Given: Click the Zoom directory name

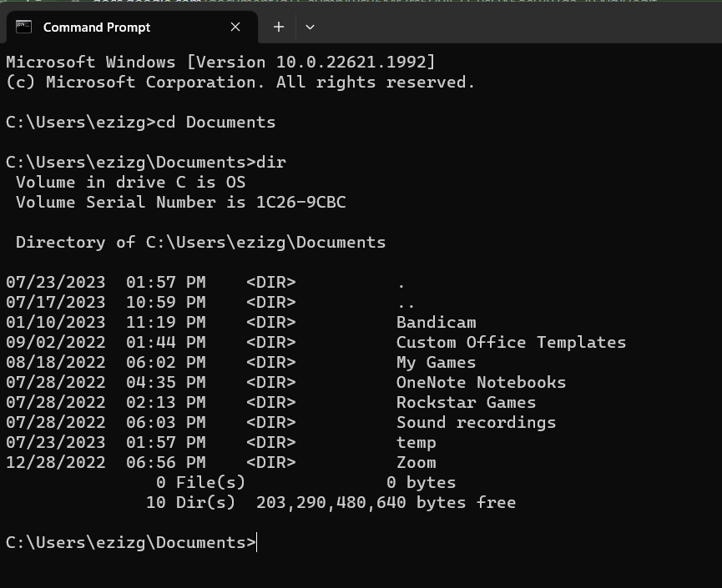Looking at the screenshot, I should pos(416,463).
